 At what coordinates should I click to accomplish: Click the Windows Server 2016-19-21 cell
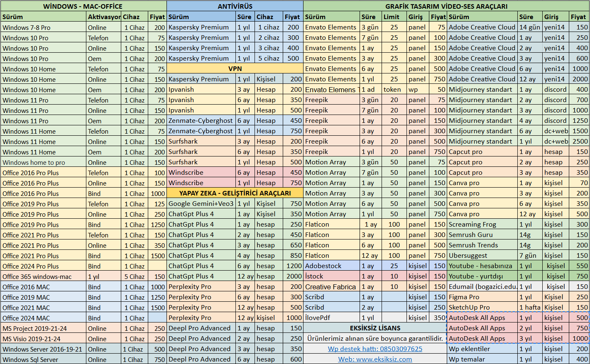point(44,349)
